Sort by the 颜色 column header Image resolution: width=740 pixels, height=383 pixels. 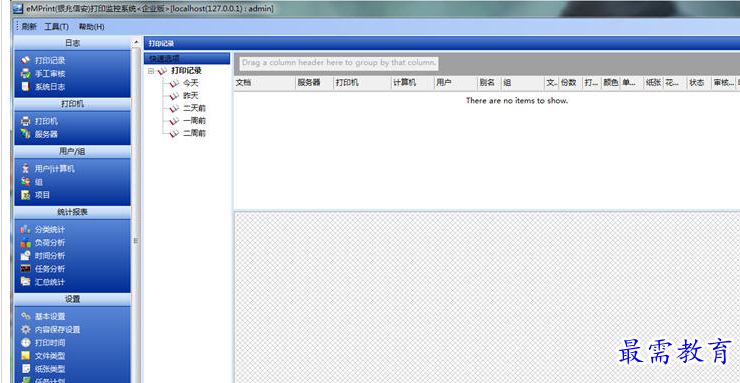[610, 83]
